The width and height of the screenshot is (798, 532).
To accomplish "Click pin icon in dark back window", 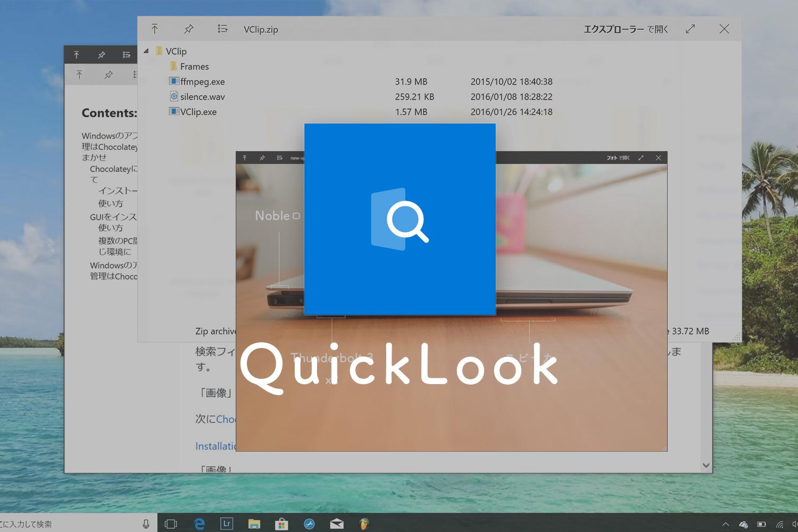I will 102,55.
